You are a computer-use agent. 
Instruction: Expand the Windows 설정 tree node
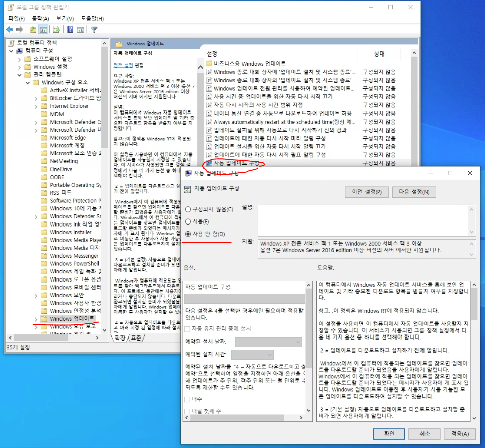pyautogui.click(x=20, y=67)
